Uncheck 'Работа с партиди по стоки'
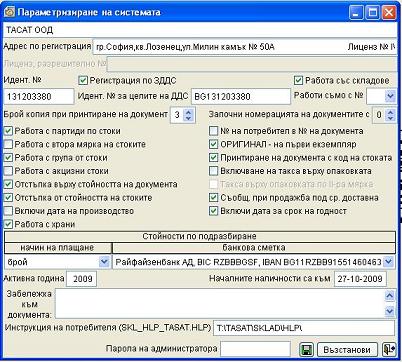The width and height of the screenshot is (402, 362). (8, 131)
